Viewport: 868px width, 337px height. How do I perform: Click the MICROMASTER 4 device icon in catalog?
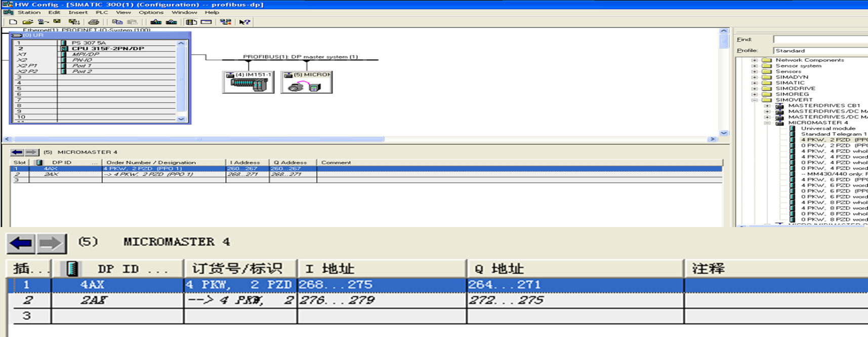click(x=779, y=123)
